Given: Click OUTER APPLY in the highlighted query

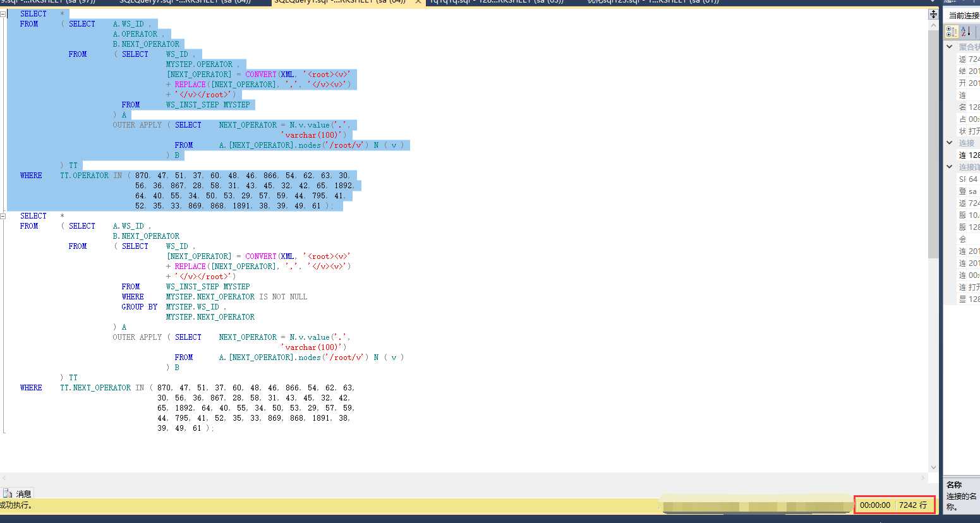Looking at the screenshot, I should [137, 125].
